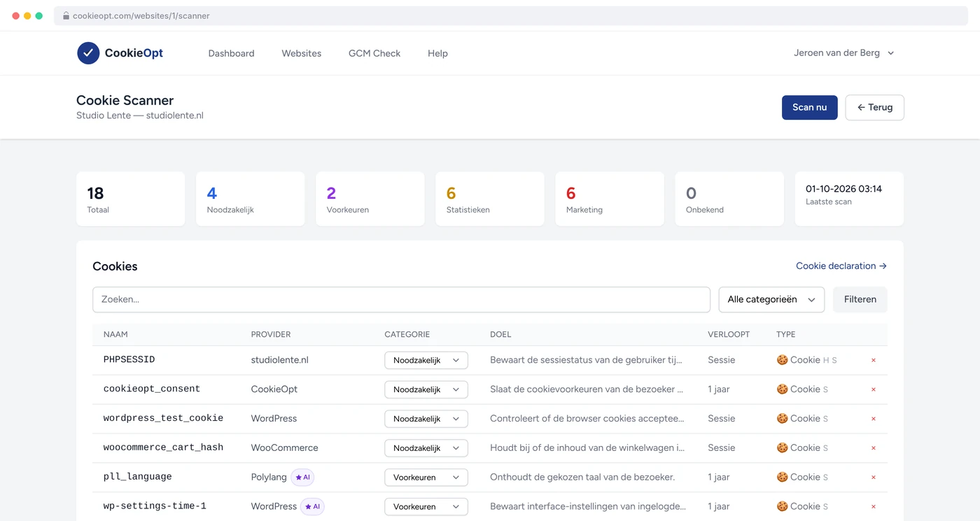Open category dropdown for woocommerce_cart_hash
Screen dimensions: 980x521
pyautogui.click(x=426, y=448)
